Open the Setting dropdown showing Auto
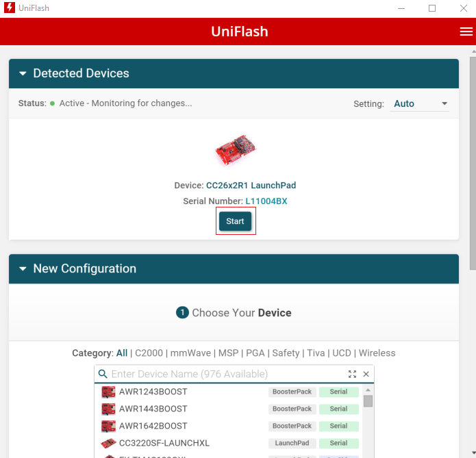The height and width of the screenshot is (458, 476). point(420,104)
